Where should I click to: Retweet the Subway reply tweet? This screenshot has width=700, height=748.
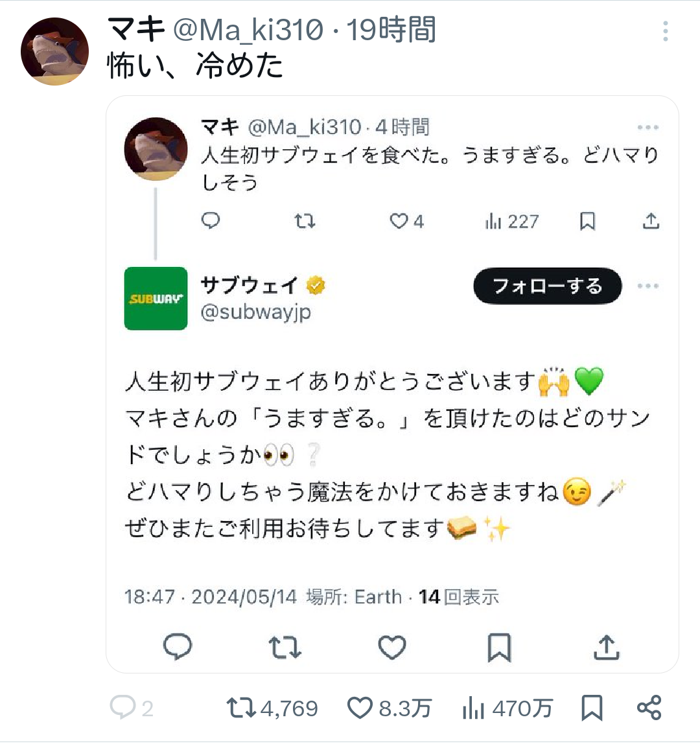click(x=285, y=648)
